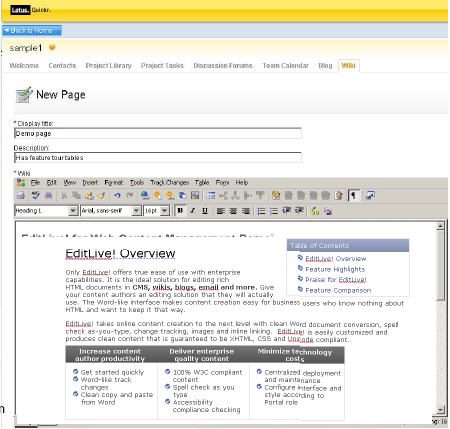The image size is (450, 429).
Task: Open the Insert menu
Action: (90, 182)
